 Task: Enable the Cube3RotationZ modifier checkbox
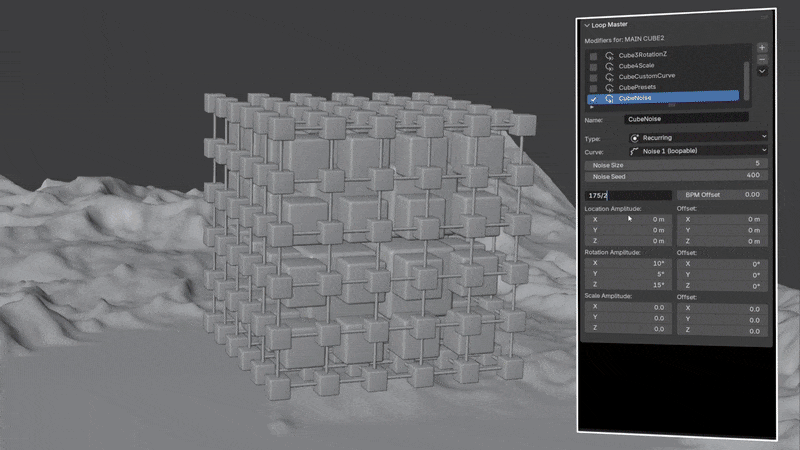[x=593, y=56]
